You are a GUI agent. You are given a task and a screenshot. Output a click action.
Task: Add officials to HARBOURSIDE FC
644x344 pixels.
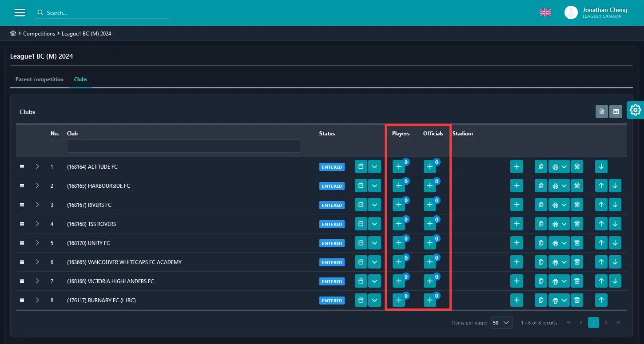tap(430, 186)
